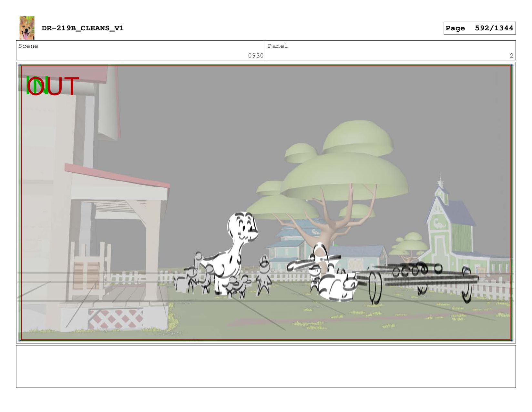The height and width of the screenshot is (412, 532).
Task: Click the Panel label
Action: [278, 46]
